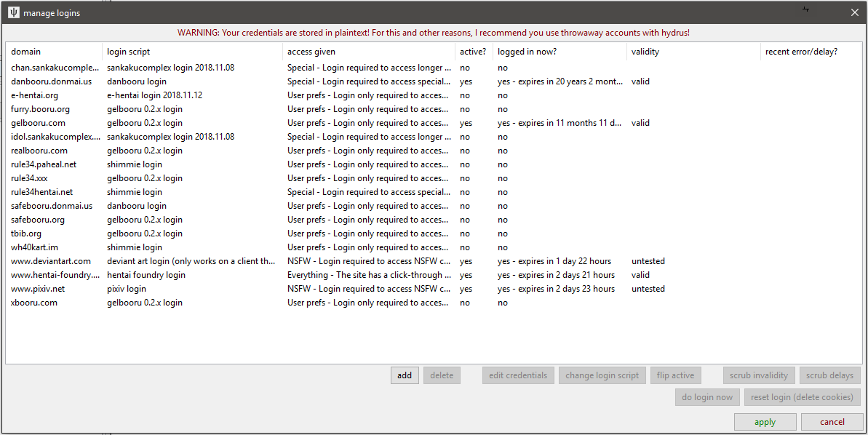Select the safebooru.donmai.us row
Screen dimensions: 868x435
pyautogui.click(x=434, y=206)
